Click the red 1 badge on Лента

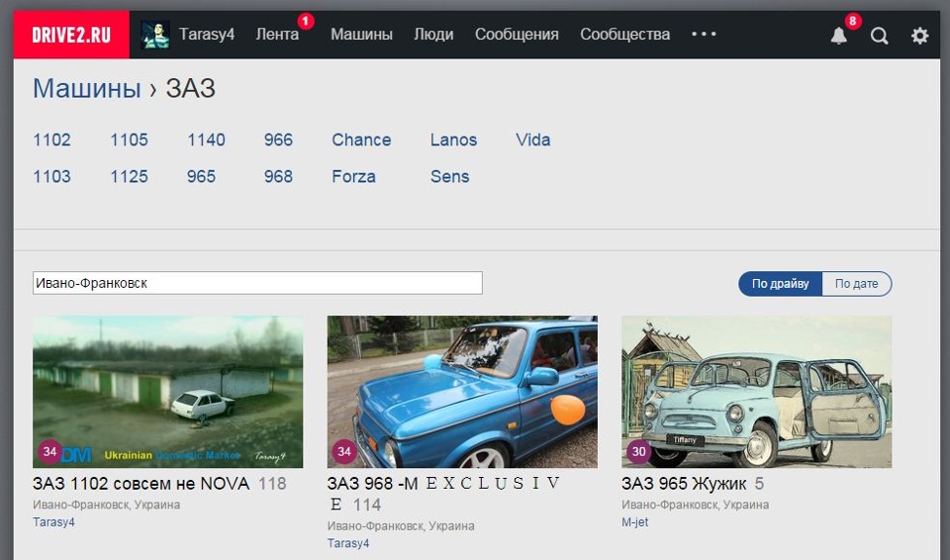point(306,21)
